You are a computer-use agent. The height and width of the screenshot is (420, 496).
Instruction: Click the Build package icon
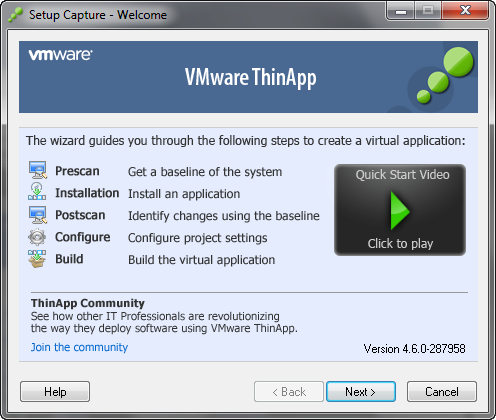[x=37, y=259]
